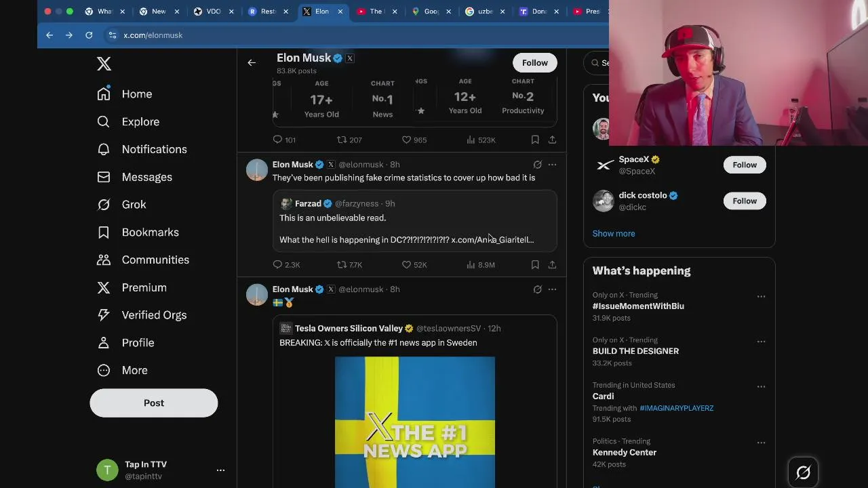Click the Profile person icon

(104, 343)
